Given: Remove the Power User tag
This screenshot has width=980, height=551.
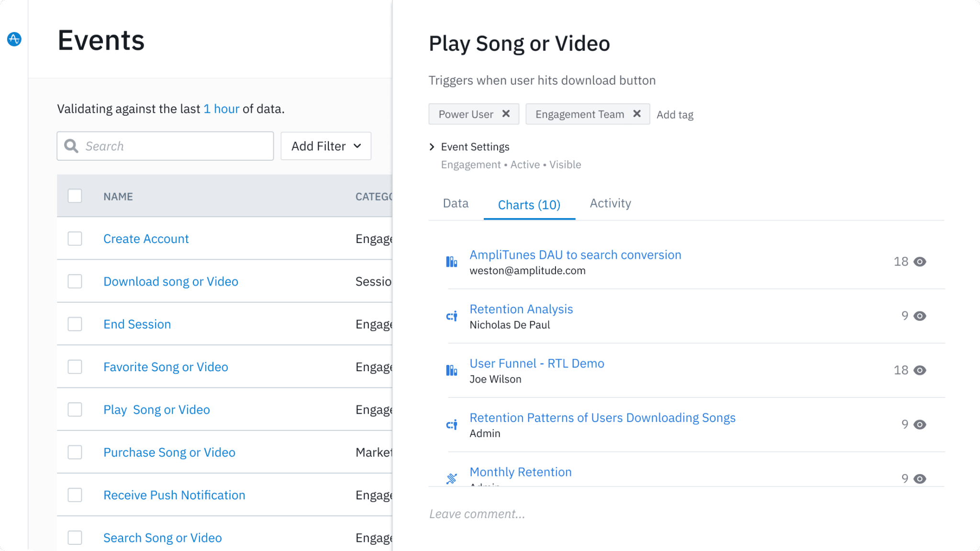Looking at the screenshot, I should [x=506, y=114].
